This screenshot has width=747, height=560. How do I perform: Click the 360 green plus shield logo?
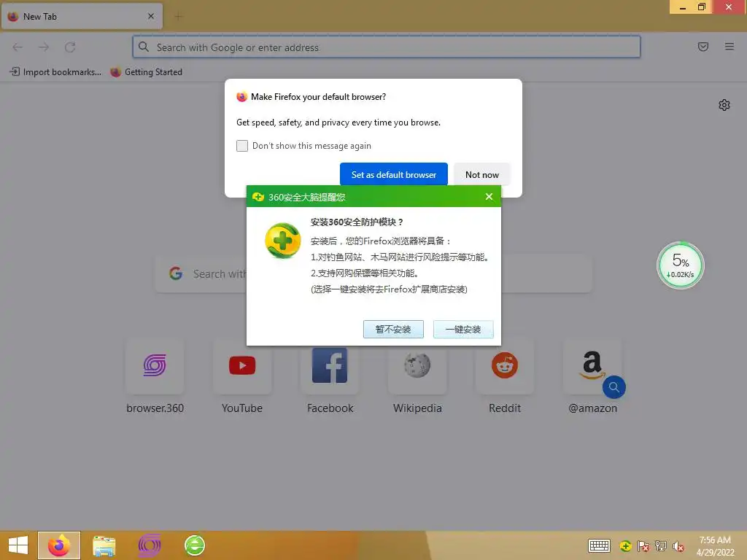click(282, 241)
